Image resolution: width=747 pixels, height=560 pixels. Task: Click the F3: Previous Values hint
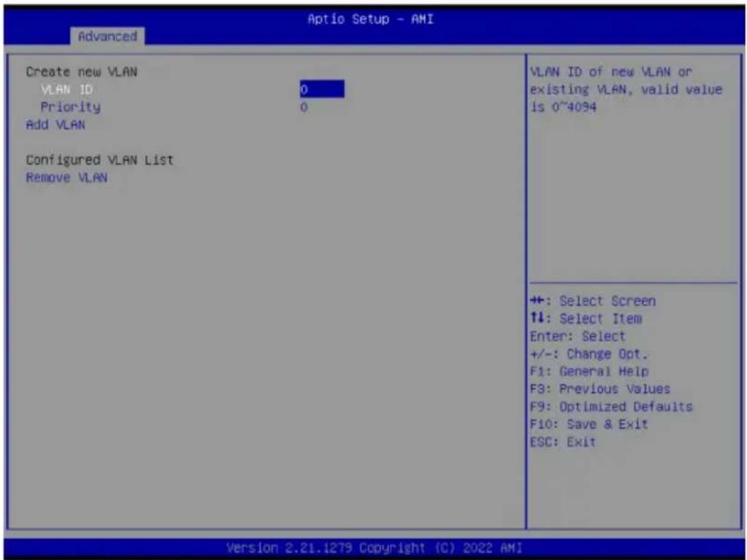[x=600, y=389]
